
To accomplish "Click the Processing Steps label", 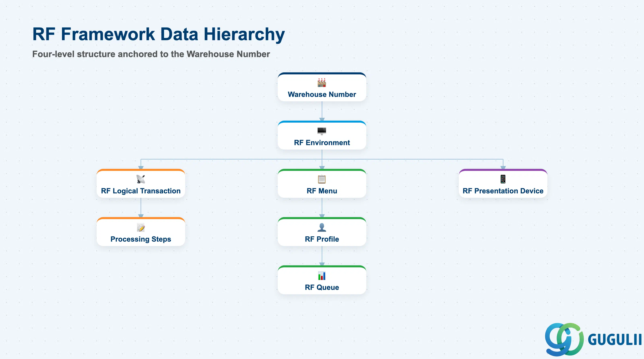I will pyautogui.click(x=141, y=239).
